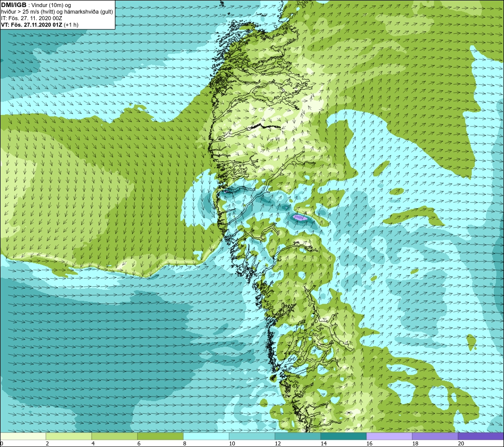
Task: Click the 2–4 m/s light green legend swatch
Action: (69, 436)
